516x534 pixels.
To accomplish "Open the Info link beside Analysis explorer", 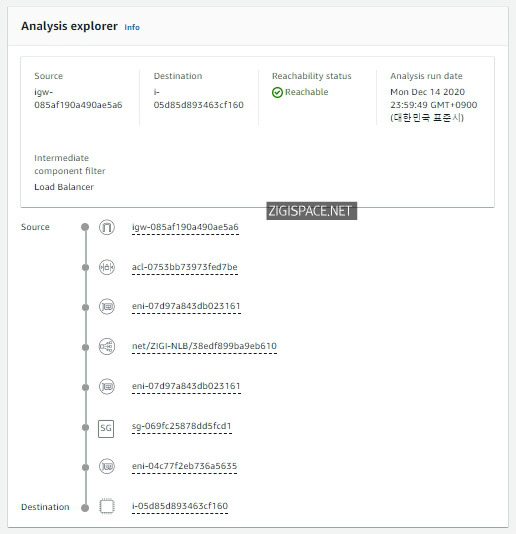I will click(132, 27).
